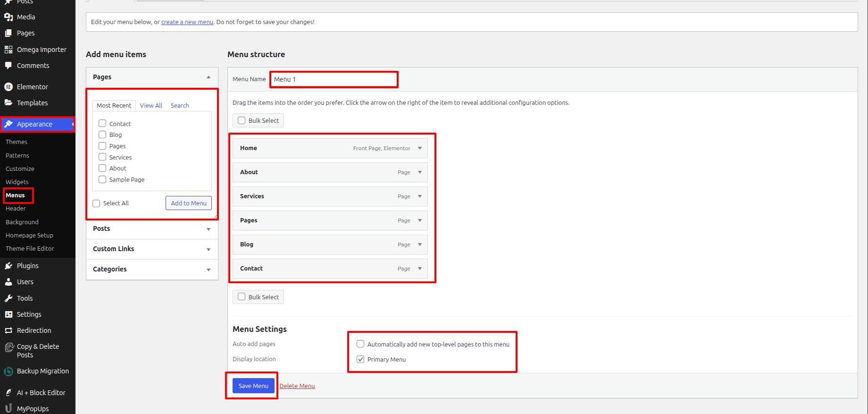
Task: Check the Contact page checkbox
Action: (x=102, y=124)
